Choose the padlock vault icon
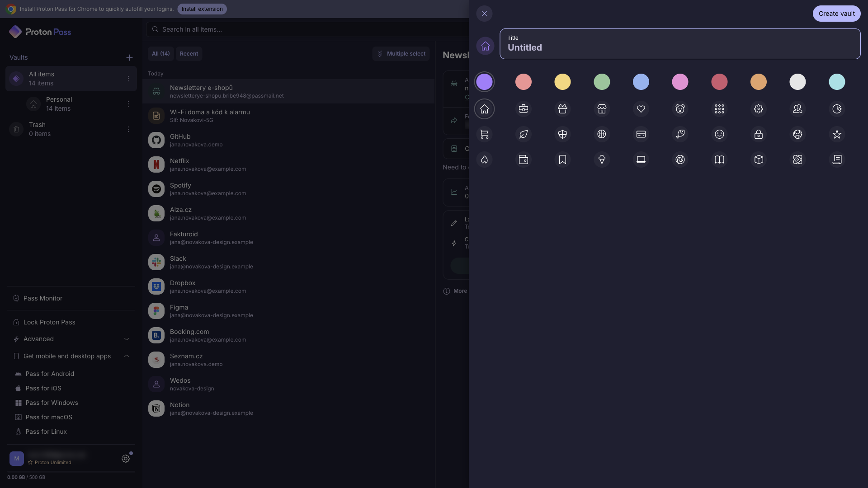The width and height of the screenshot is (868, 488). [759, 134]
